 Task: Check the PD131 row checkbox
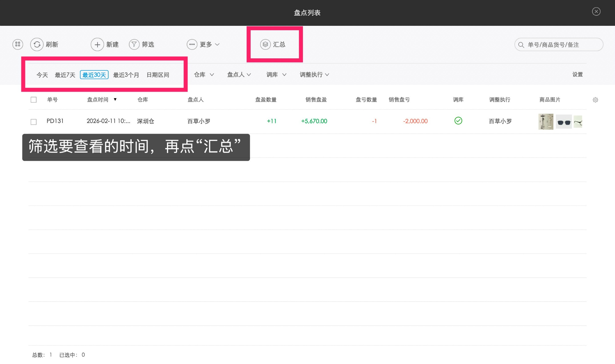pos(34,122)
